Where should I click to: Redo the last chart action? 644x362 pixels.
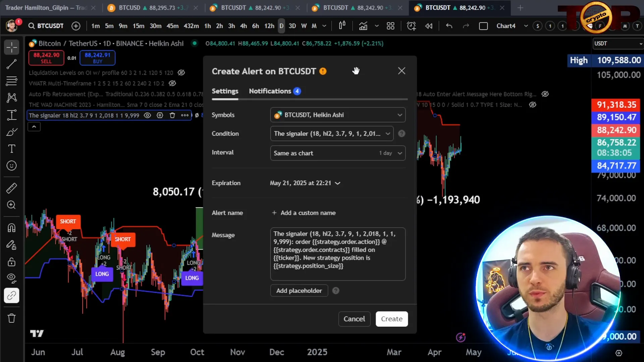tap(466, 26)
